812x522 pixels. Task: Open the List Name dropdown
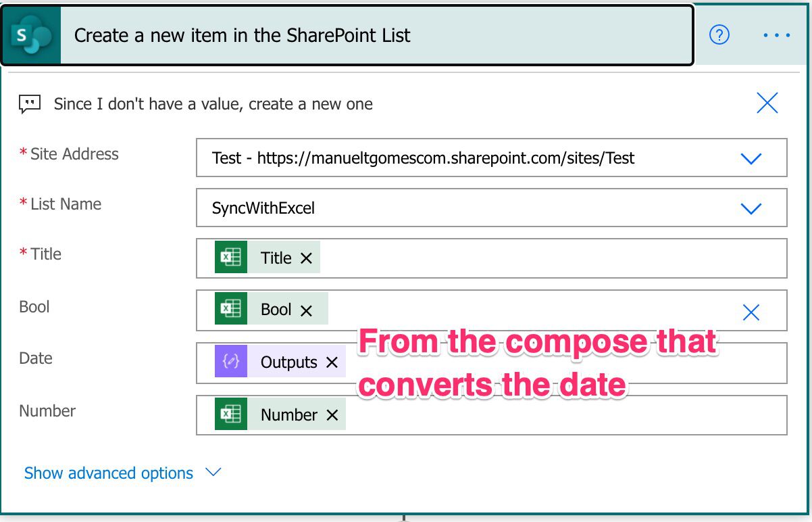(x=751, y=208)
